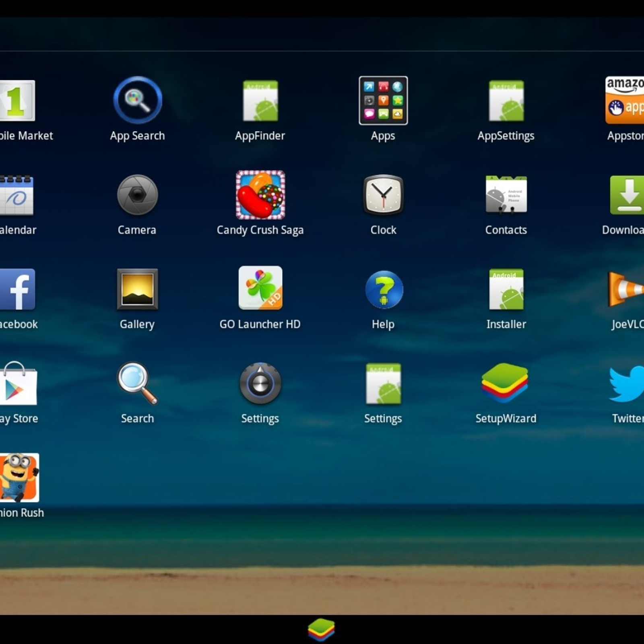Image resolution: width=644 pixels, height=644 pixels.
Task: Open the Contacts app
Action: (506, 194)
